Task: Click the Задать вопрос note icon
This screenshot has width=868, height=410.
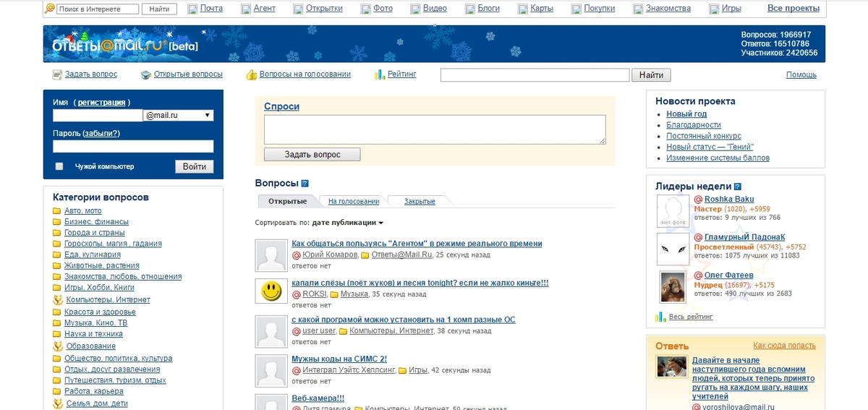Action: click(x=57, y=74)
